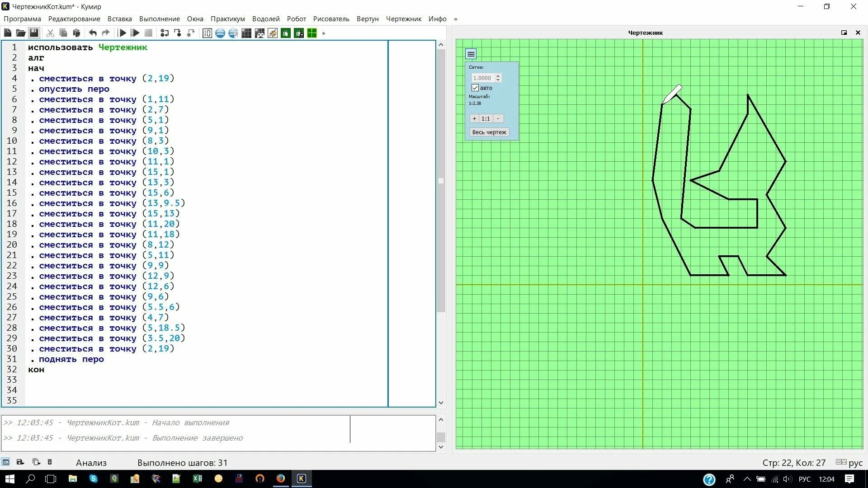Open the Чертежник menu
The width and height of the screenshot is (868, 488).
(403, 19)
